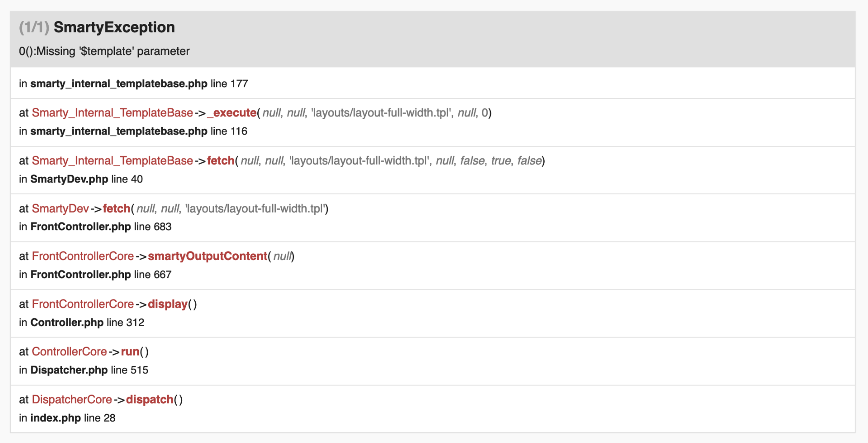Screen dimensions: 868x443
Task: Click the ControllerCore class name
Action: coord(69,352)
